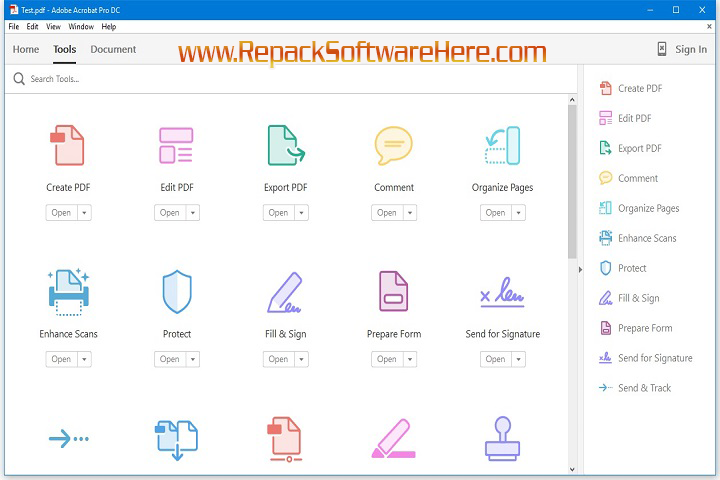Click the scrollbar up arrow
This screenshot has width=720, height=480.
tap(572, 100)
